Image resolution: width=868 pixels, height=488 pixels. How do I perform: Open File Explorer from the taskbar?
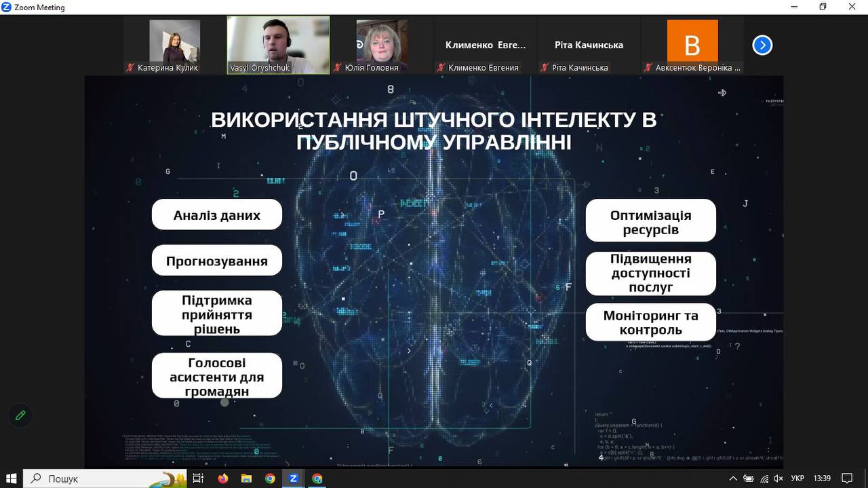(247, 478)
